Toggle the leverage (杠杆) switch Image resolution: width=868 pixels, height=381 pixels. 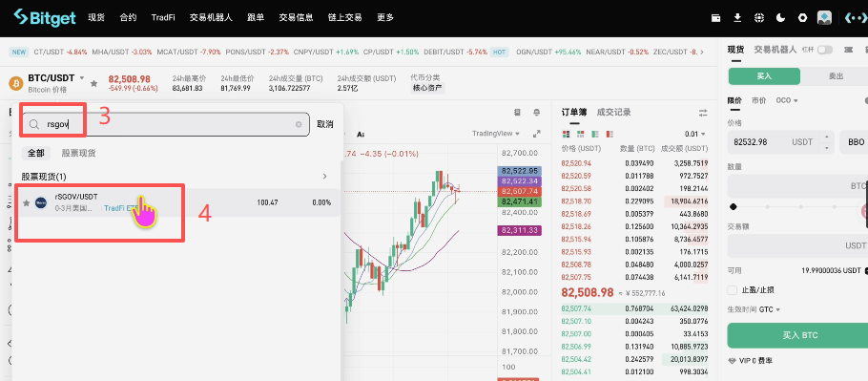pos(825,50)
